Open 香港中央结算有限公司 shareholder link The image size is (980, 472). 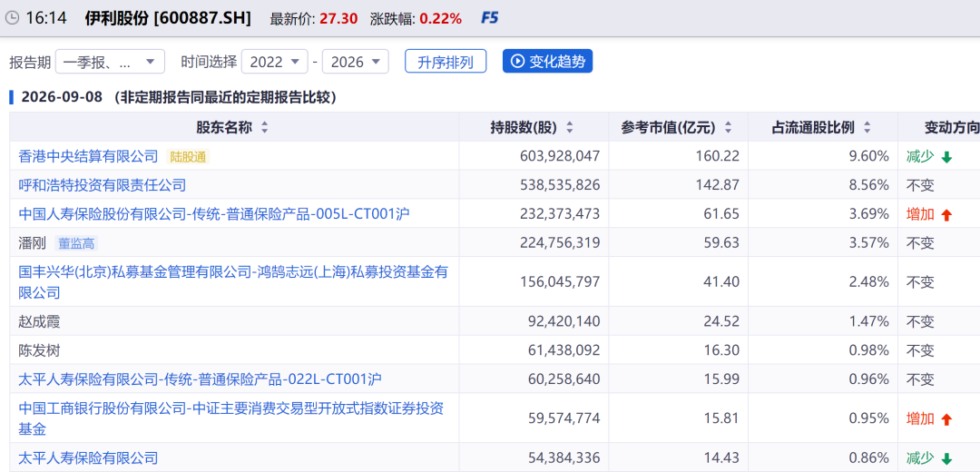tap(89, 156)
